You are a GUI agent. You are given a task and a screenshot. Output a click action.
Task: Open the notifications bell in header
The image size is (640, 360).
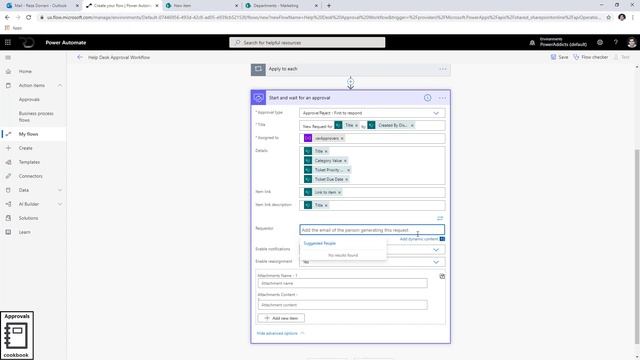pos(532,42)
